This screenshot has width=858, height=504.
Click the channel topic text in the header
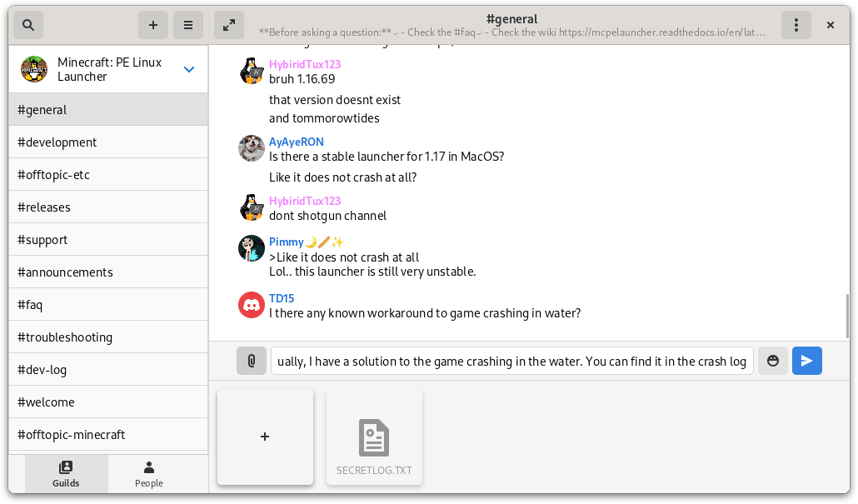[511, 32]
